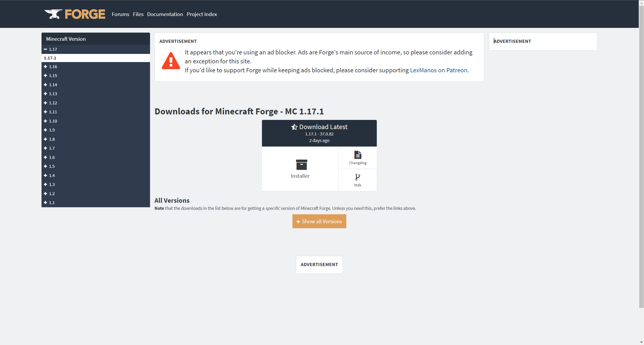Open the Documentation nav link
Image resolution: width=644 pixels, height=345 pixels.
[165, 14]
